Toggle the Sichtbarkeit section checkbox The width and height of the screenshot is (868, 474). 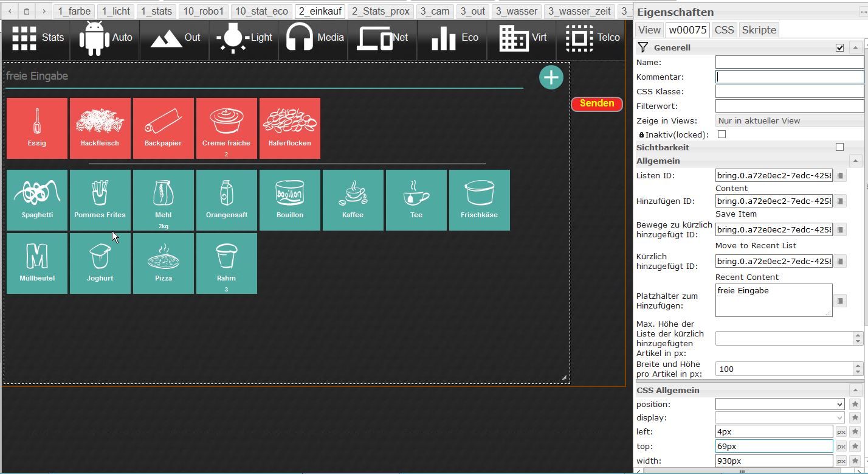[839, 147]
